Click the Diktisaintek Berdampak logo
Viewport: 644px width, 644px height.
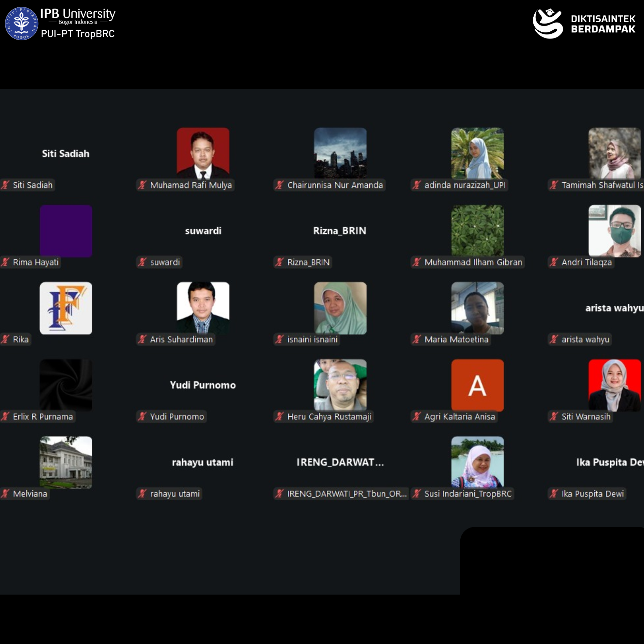click(x=584, y=24)
